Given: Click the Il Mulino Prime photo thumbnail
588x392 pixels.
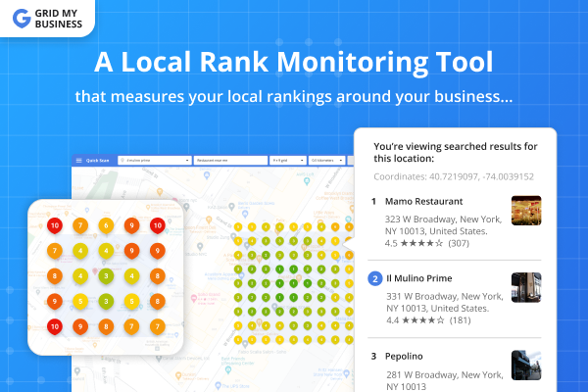Looking at the screenshot, I should click(x=526, y=287).
